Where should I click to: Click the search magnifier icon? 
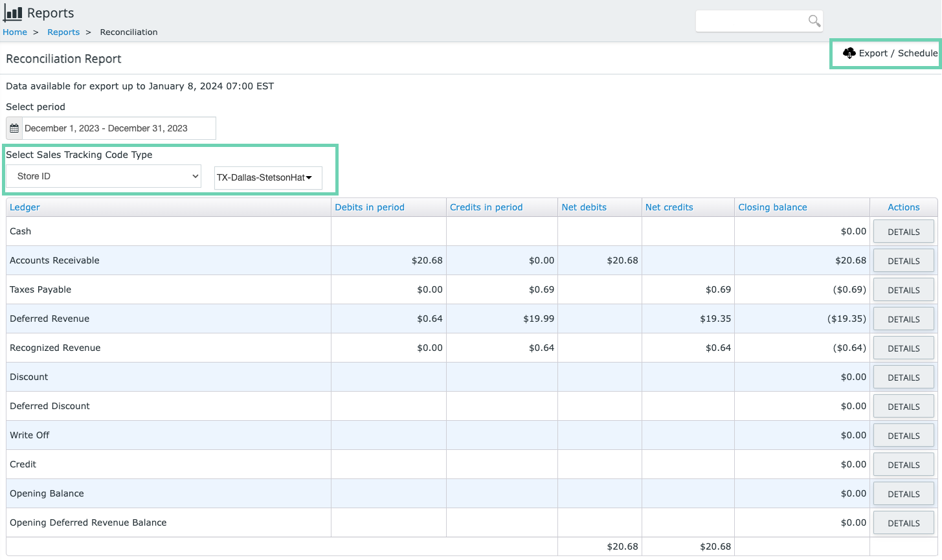click(x=814, y=21)
